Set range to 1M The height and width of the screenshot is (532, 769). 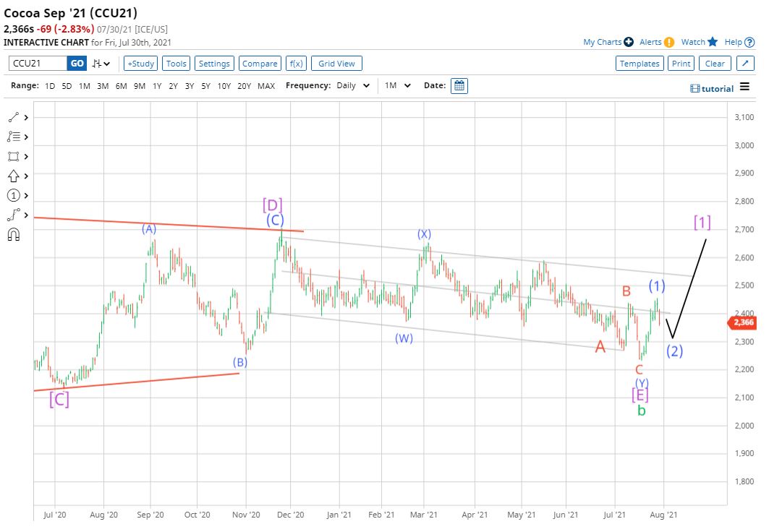85,86
